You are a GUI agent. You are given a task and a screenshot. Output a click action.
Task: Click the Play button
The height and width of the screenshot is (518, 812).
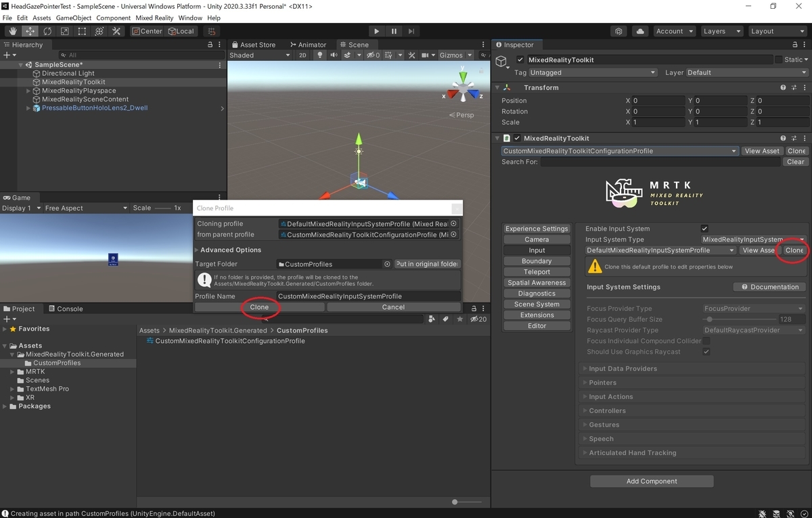pyautogui.click(x=377, y=31)
